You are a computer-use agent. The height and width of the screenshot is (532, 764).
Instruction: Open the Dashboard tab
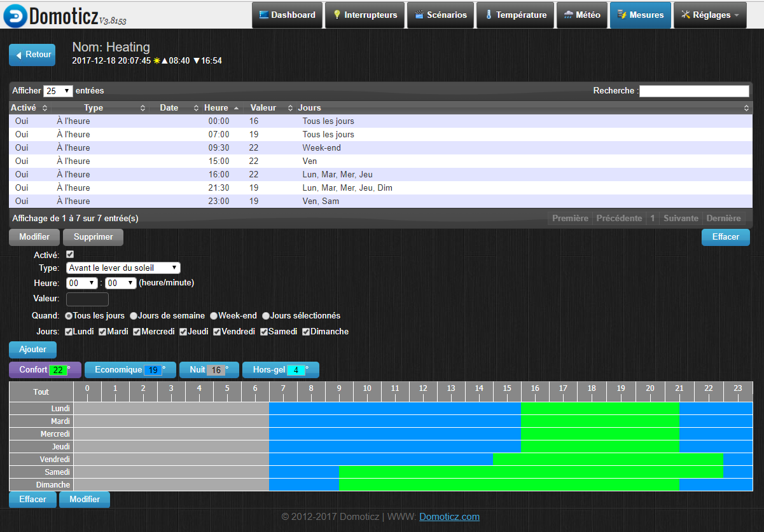coord(287,15)
